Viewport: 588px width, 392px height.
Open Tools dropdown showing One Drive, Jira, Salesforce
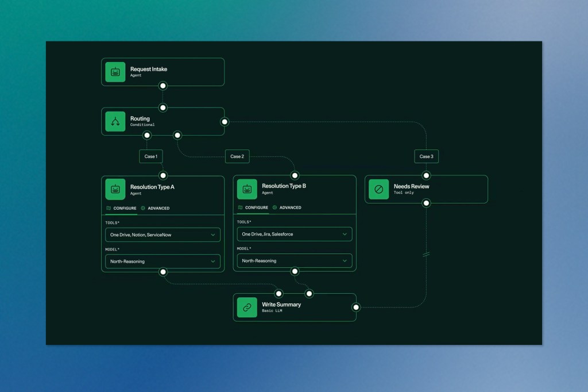[295, 234]
